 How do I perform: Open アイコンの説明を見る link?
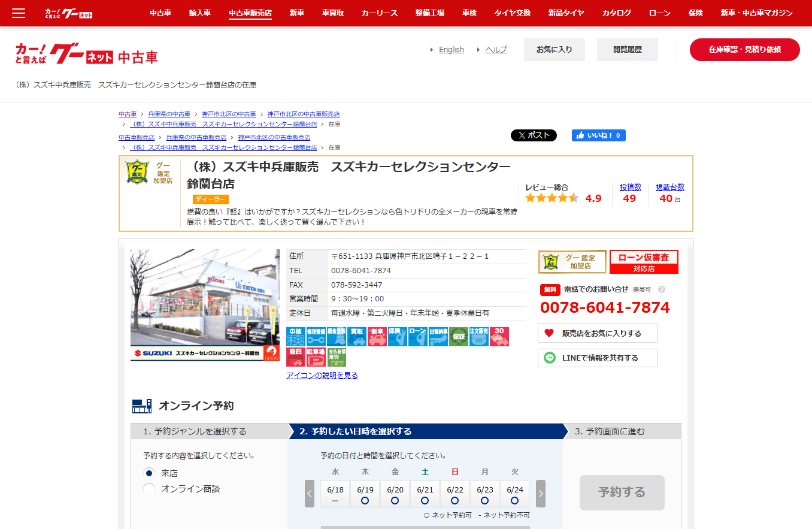pos(322,376)
